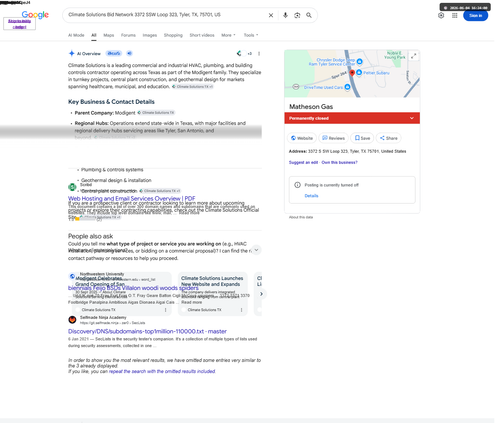Submit search with the magnifier icon

309,15
